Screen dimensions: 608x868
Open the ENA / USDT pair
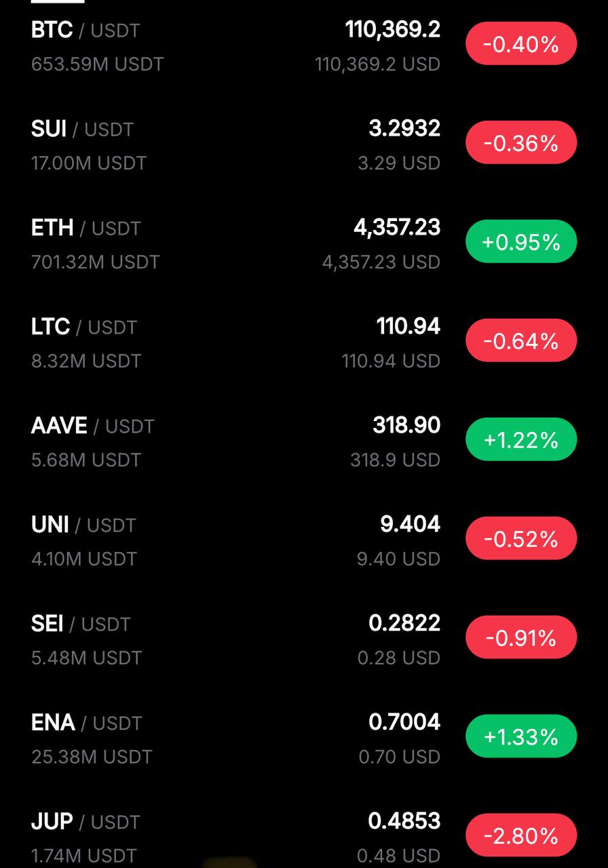click(304, 739)
